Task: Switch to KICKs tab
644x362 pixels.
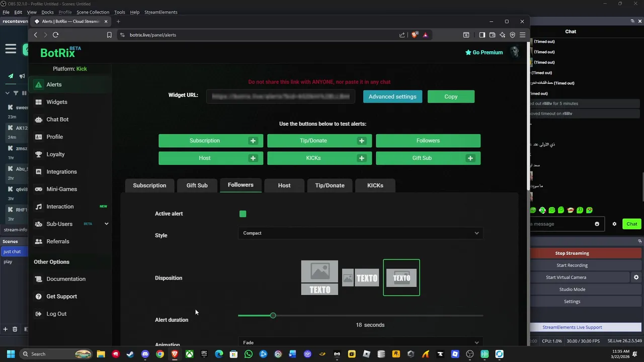Action: 375,186
